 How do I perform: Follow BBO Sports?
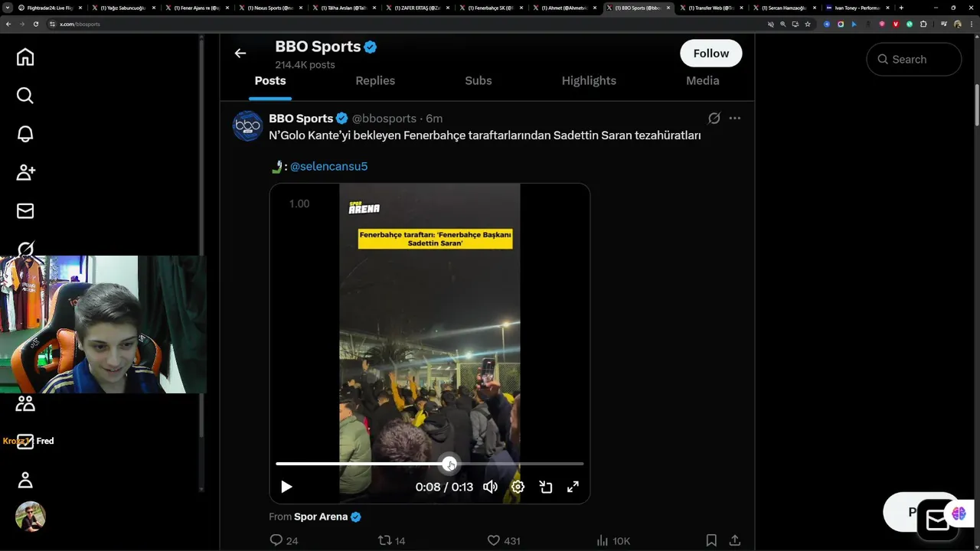pos(710,54)
